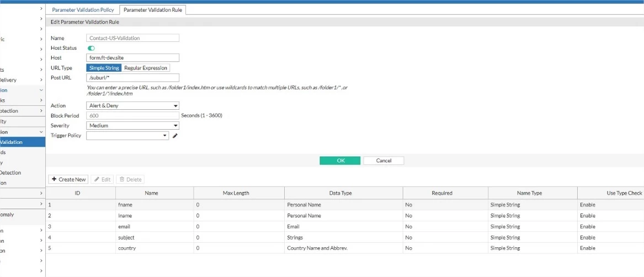
Task: Click the Cancel button
Action: click(384, 161)
